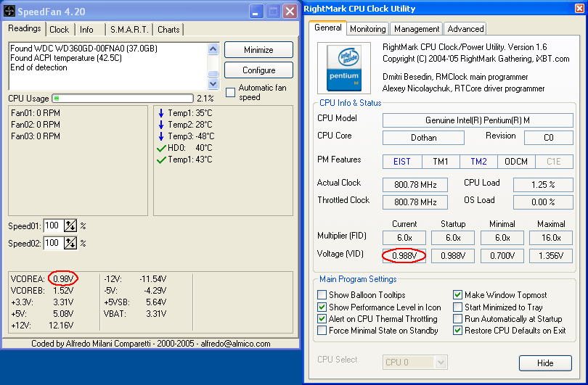This screenshot has height=385, width=588.
Task: Enable Force Minimal State on Standby
Action: pyautogui.click(x=322, y=331)
